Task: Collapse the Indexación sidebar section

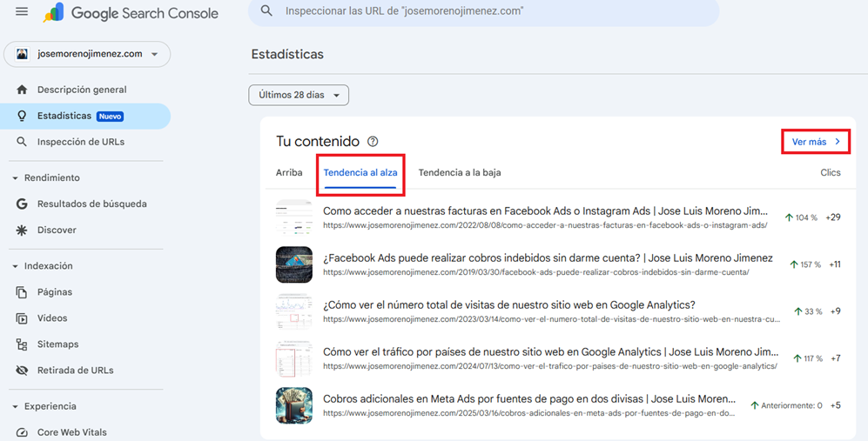Action: pyautogui.click(x=16, y=266)
